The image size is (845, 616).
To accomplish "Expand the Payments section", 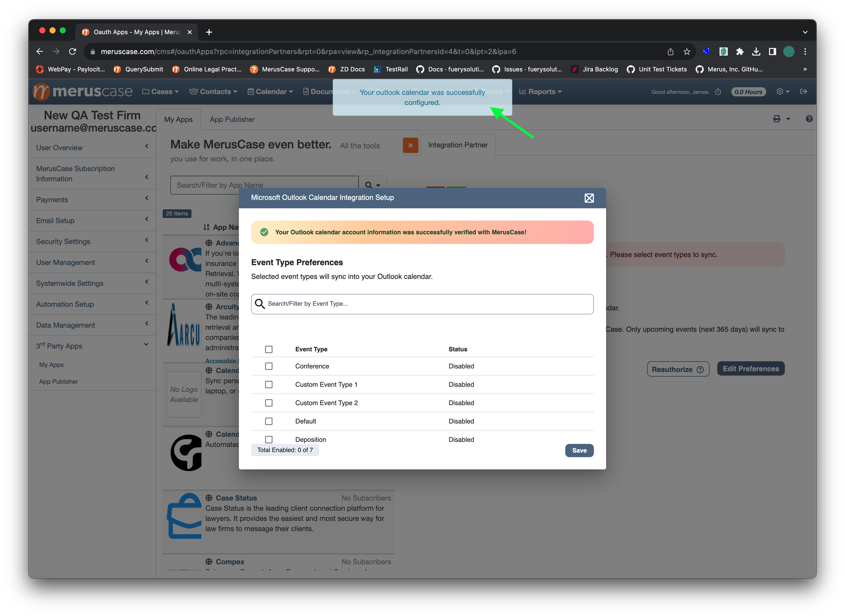I will 92,200.
